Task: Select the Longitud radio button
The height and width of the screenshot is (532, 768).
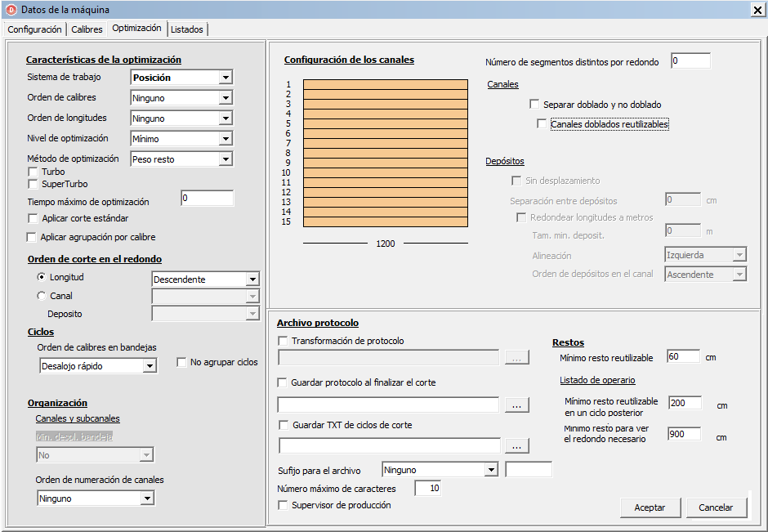Action: pos(42,277)
